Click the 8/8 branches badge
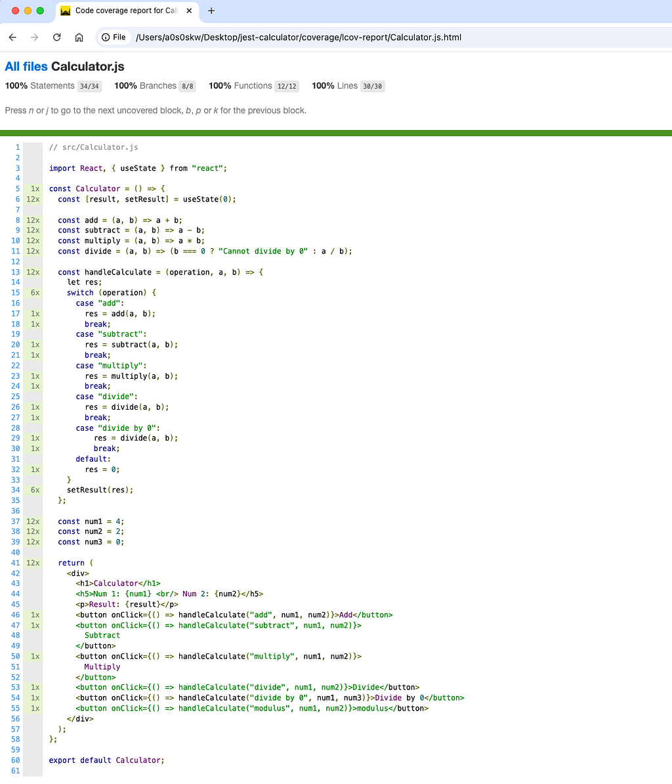This screenshot has width=672, height=784. (x=188, y=86)
